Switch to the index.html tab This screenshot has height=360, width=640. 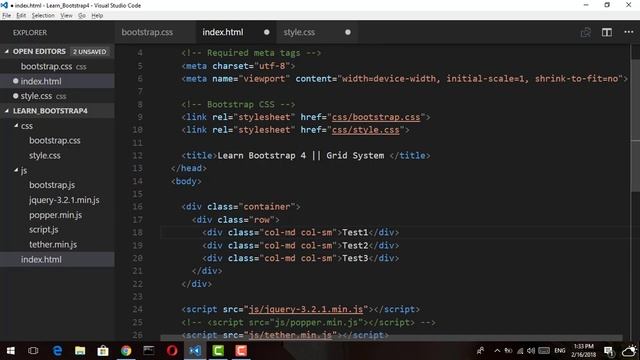(x=223, y=32)
